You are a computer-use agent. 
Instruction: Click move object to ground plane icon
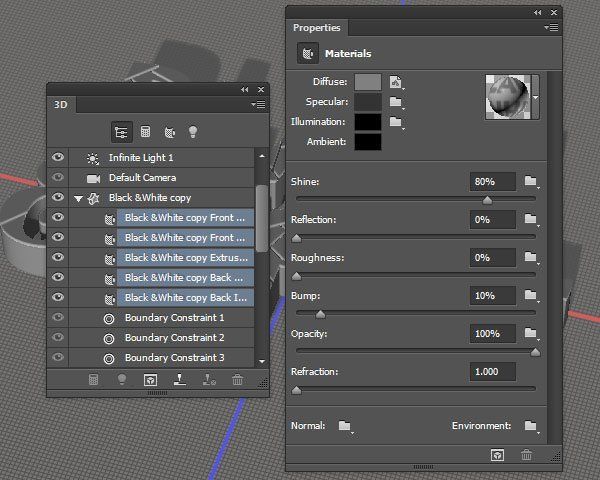[180, 379]
